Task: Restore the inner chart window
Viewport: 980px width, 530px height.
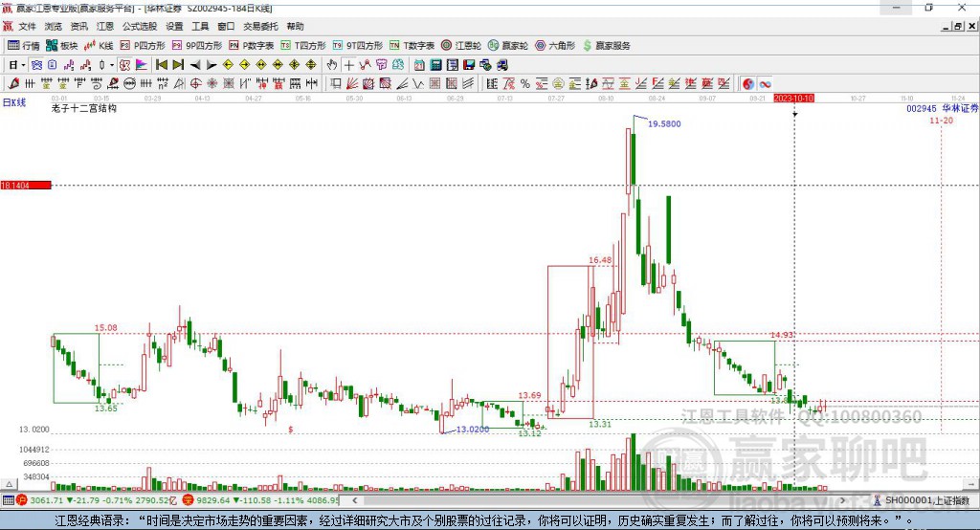Action: click(958, 26)
